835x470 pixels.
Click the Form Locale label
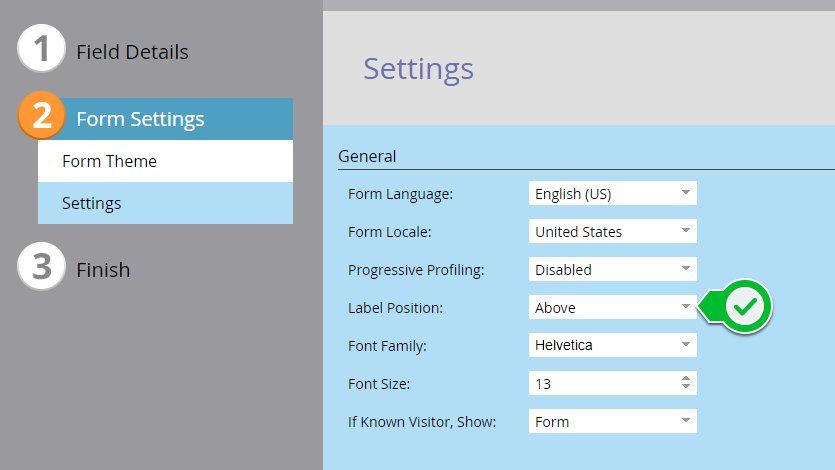click(390, 232)
